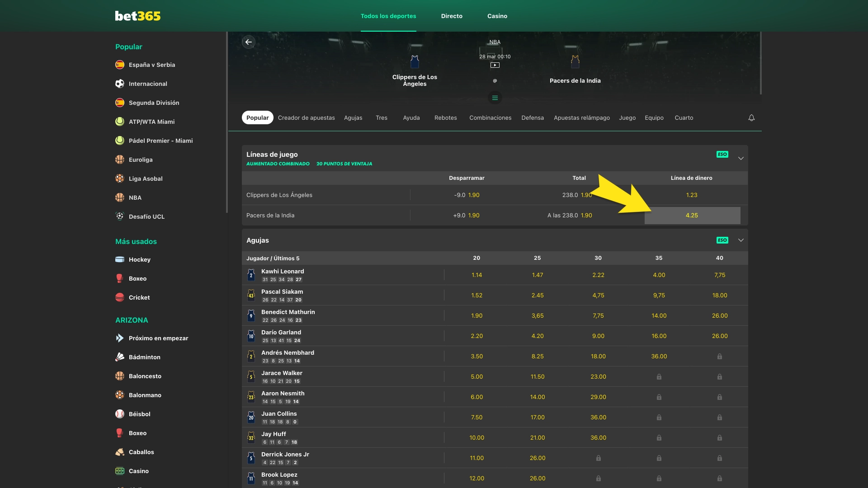Open the Combinaciones tab

[491, 117]
